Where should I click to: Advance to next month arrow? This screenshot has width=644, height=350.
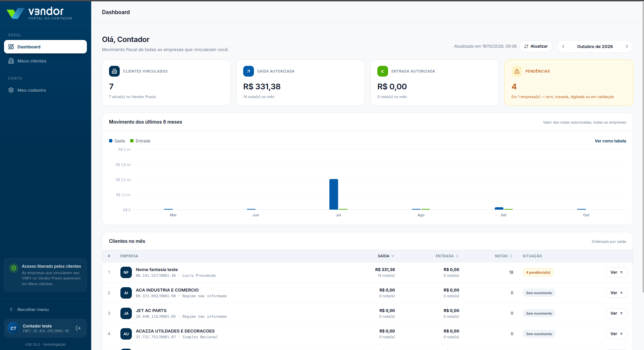(627, 46)
